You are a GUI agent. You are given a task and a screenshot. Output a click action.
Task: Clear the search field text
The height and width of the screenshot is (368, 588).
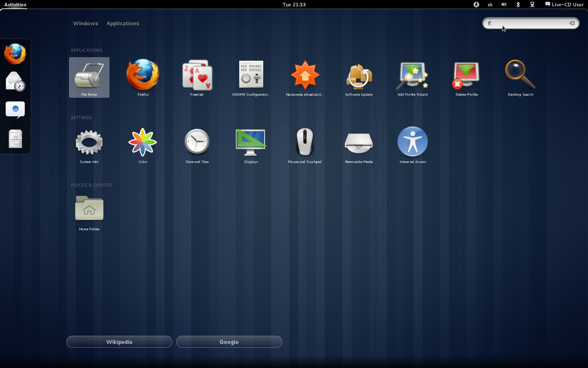(572, 23)
